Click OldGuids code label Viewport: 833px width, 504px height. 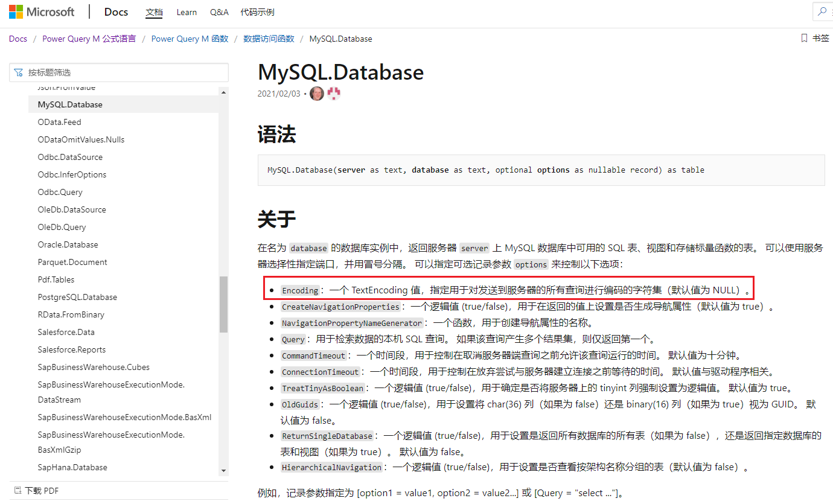point(300,404)
